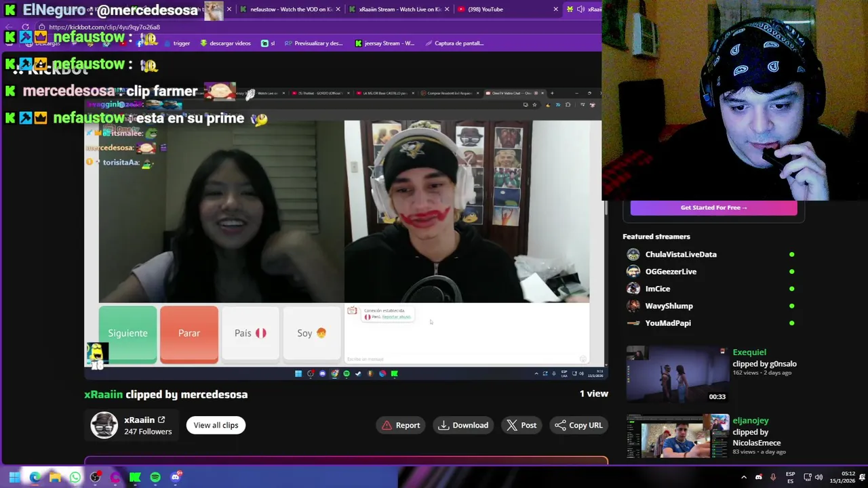Open the 'sl' bookmark
Viewport: 868px width, 488px height.
(x=269, y=43)
